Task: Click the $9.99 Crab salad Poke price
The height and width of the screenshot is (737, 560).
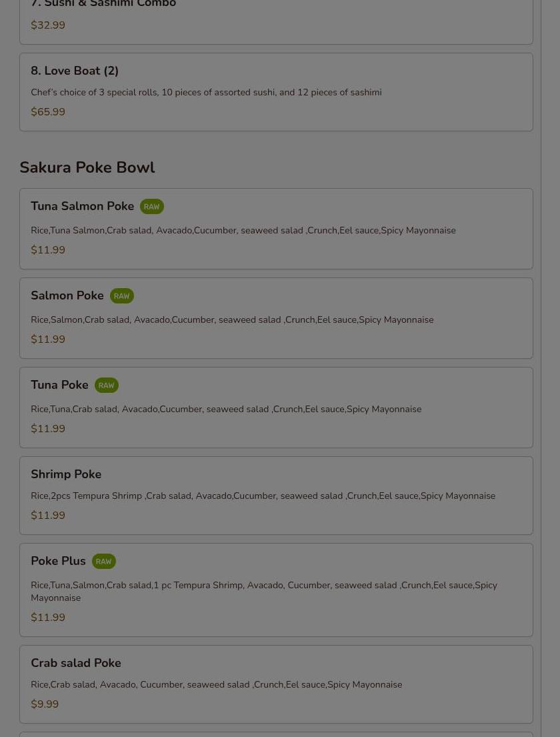Action: point(45,704)
